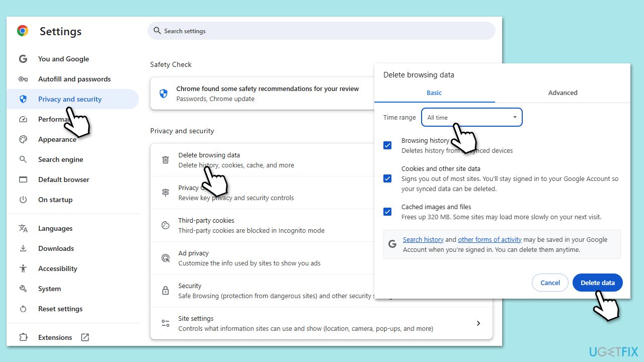Open the Search history link

tap(423, 239)
